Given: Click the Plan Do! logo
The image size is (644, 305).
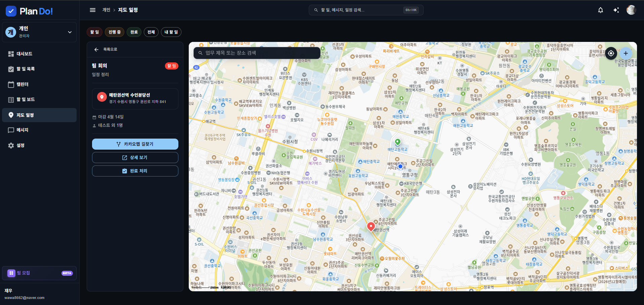Looking at the screenshot, I should 30,11.
